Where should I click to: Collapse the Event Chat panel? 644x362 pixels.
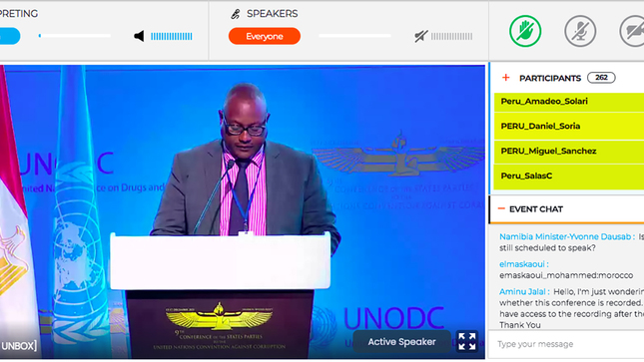pos(501,208)
